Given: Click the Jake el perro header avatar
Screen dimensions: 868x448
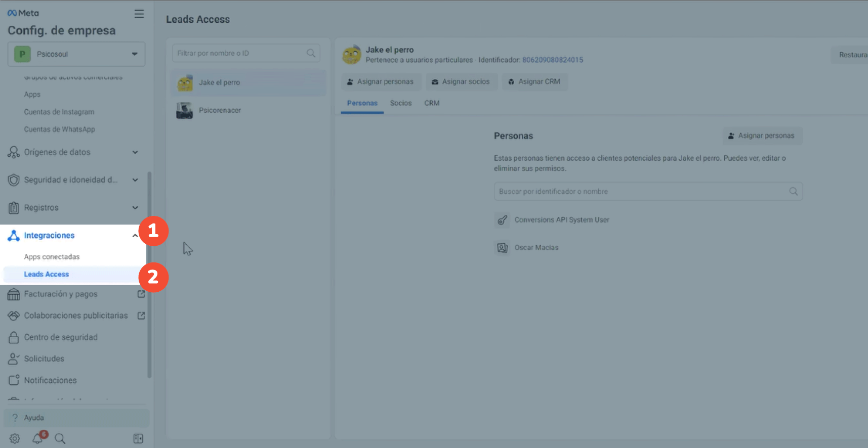Looking at the screenshot, I should tap(352, 55).
